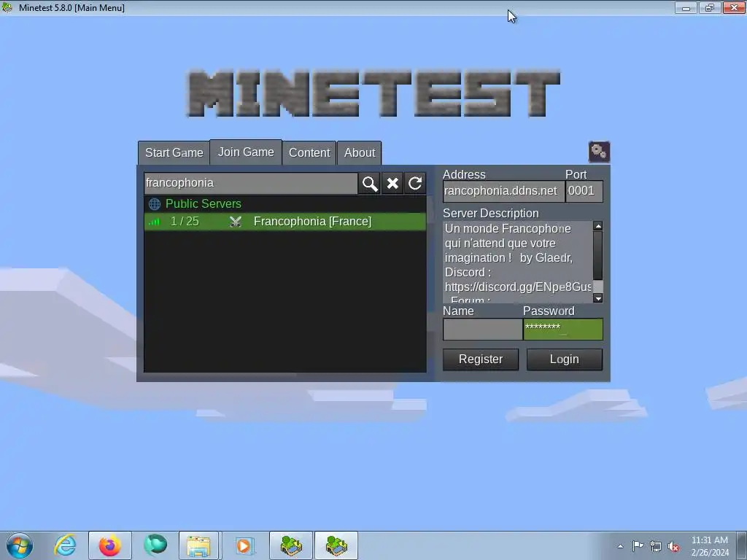Open the file explorer folder in taskbar
The height and width of the screenshot is (560, 747).
pos(198,545)
